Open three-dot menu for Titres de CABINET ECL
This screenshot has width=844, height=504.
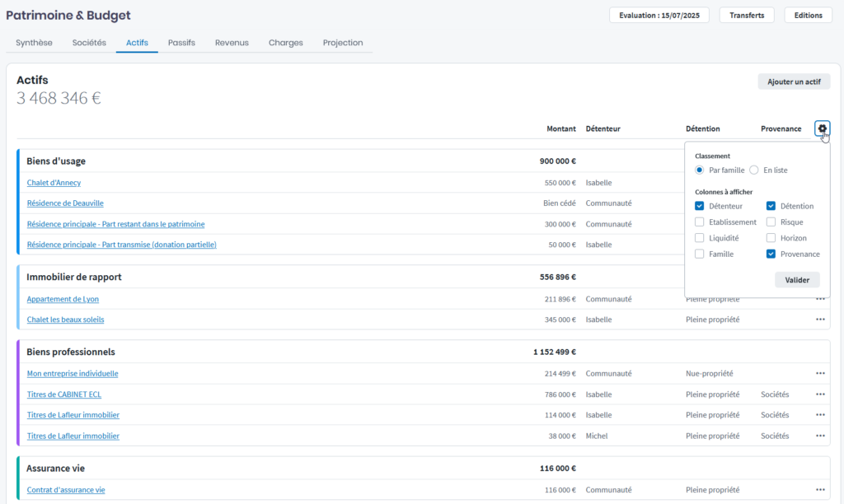click(820, 394)
